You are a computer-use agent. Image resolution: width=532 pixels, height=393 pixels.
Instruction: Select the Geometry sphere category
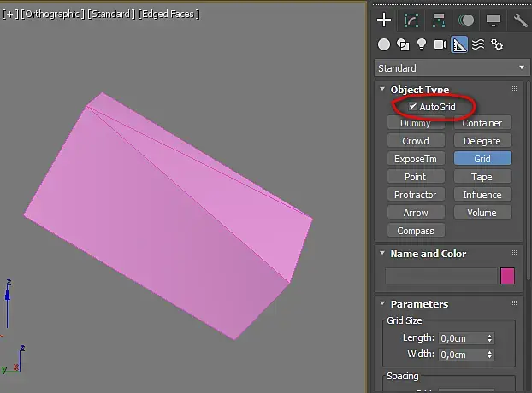[384, 44]
